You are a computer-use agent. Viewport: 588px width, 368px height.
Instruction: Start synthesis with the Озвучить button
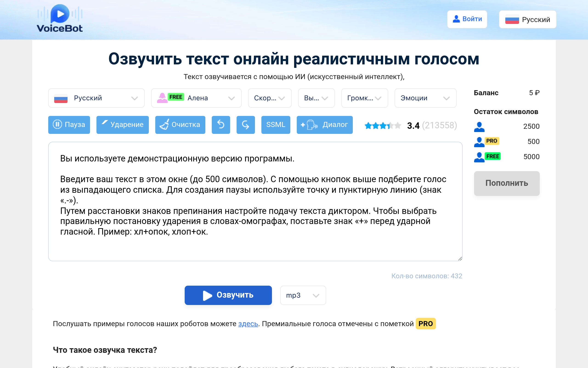tap(228, 295)
